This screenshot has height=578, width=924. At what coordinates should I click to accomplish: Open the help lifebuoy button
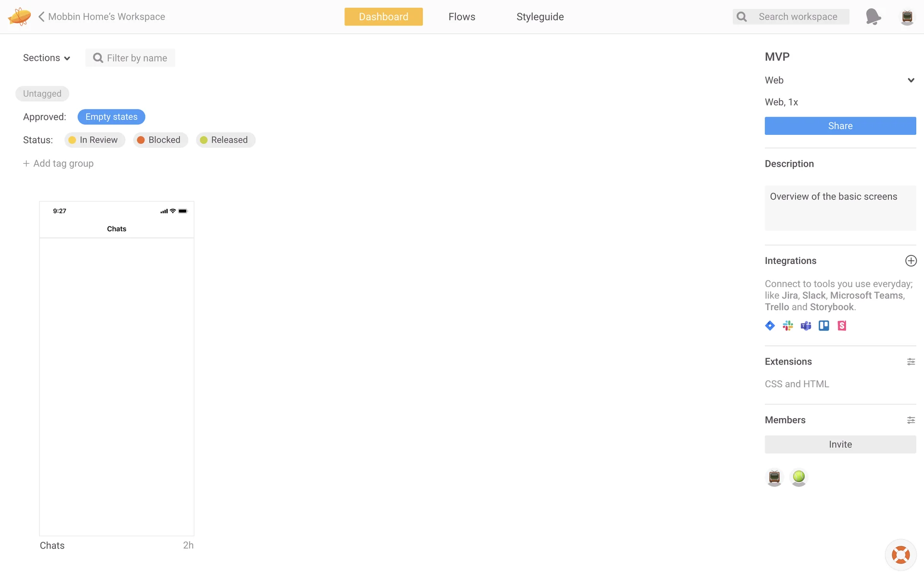point(900,555)
